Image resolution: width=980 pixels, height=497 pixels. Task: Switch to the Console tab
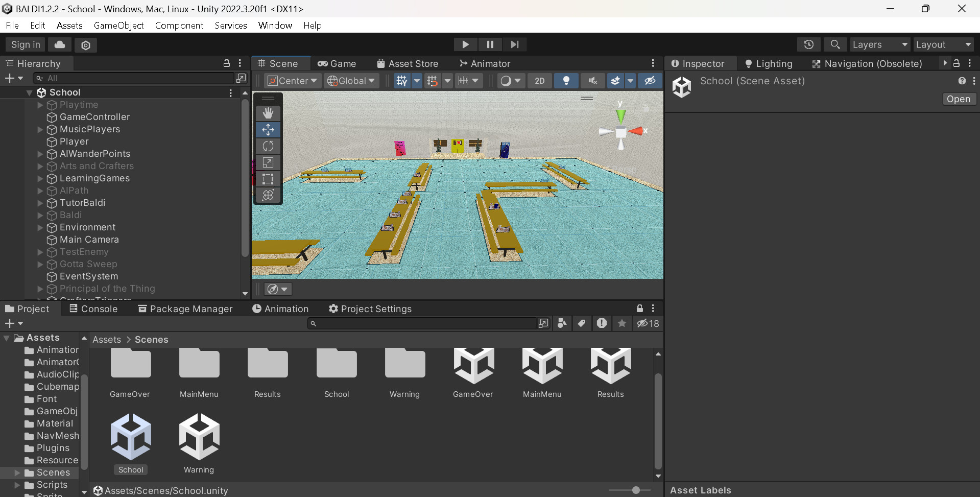click(x=94, y=309)
